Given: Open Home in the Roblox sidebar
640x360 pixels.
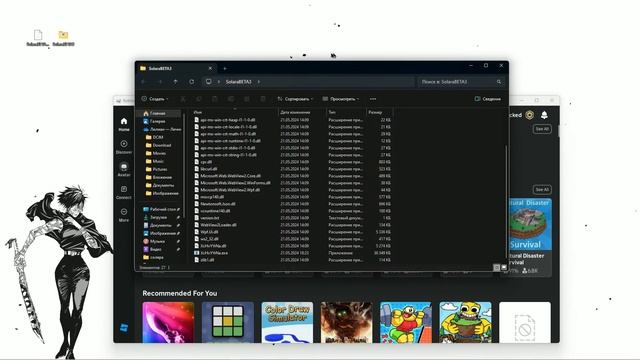Looking at the screenshot, I should pyautogui.click(x=124, y=124).
